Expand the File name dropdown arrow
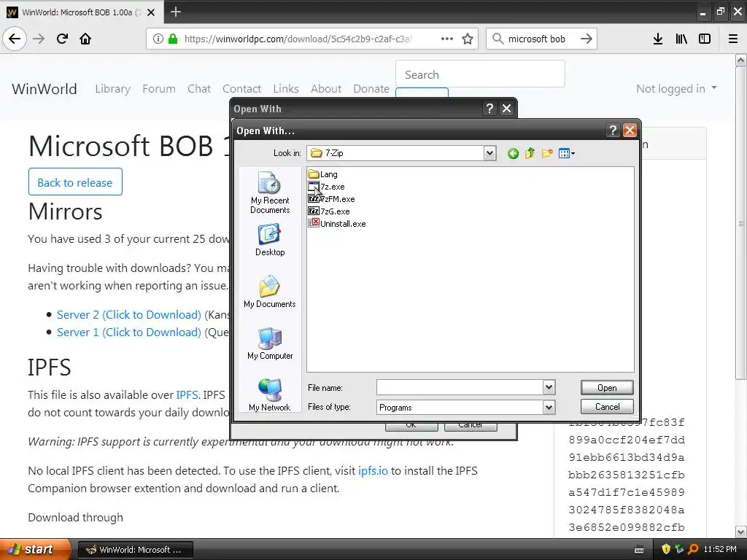747x560 pixels. 549,388
